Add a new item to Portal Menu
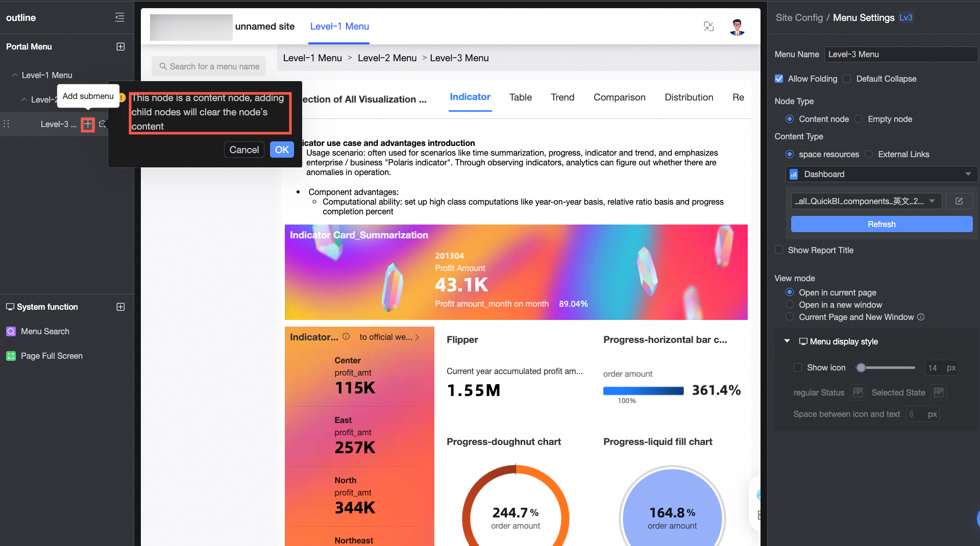 pos(120,46)
